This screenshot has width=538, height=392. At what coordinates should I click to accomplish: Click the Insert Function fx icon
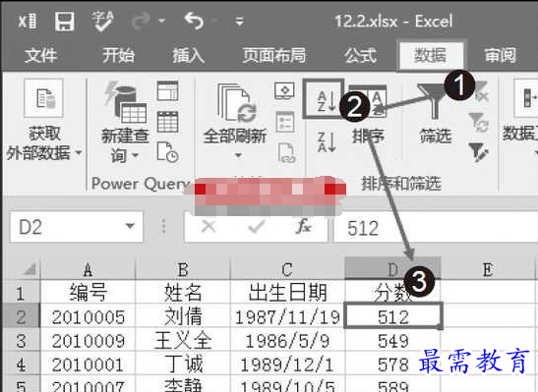(x=304, y=227)
